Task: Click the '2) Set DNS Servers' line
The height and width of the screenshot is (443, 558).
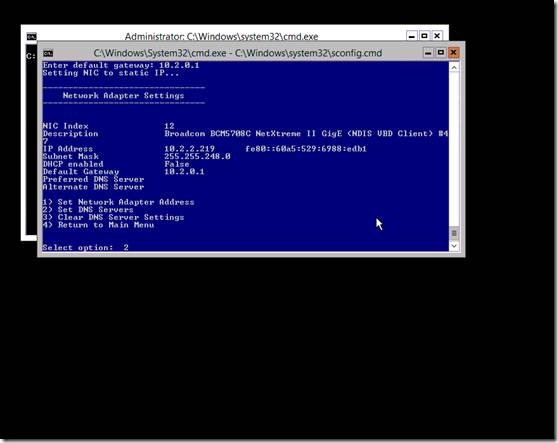Action: click(x=88, y=210)
